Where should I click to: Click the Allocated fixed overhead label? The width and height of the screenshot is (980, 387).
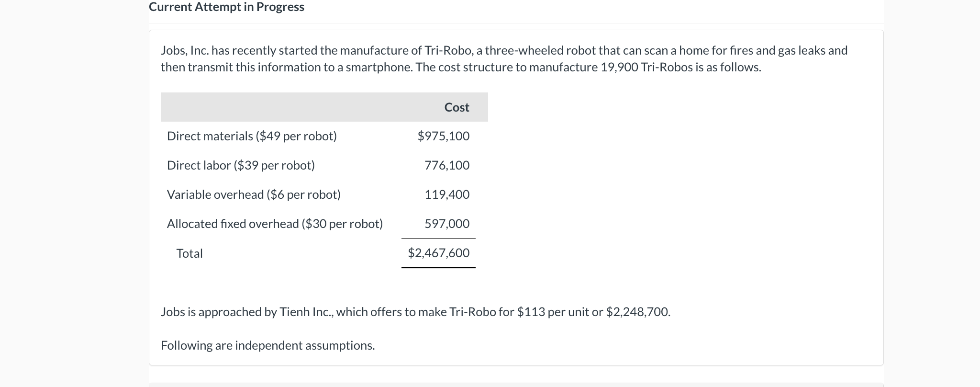[274, 224]
